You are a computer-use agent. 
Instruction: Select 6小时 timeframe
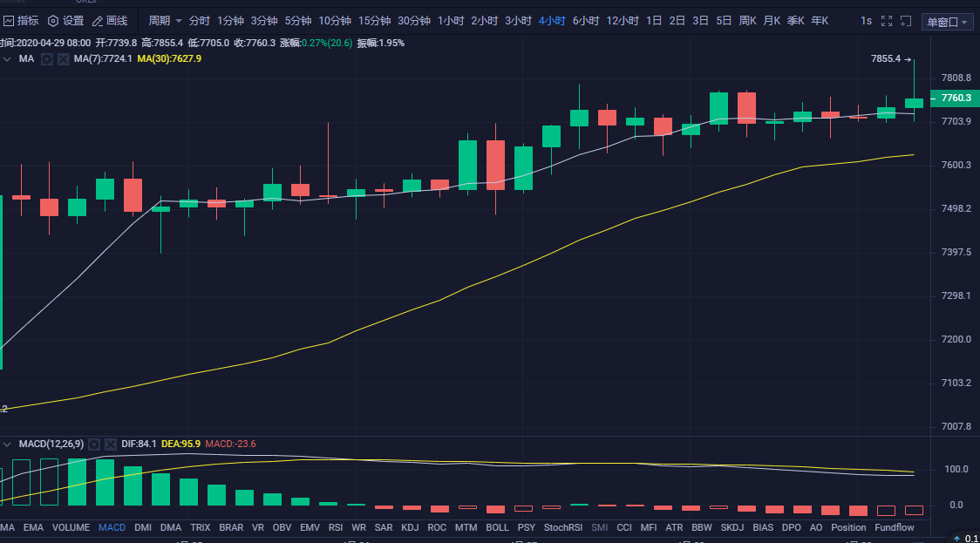pyautogui.click(x=586, y=21)
